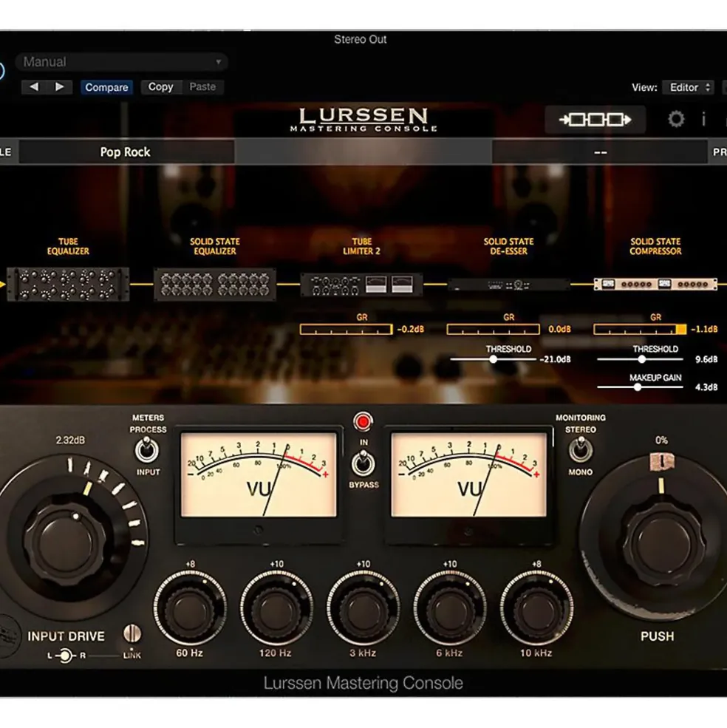Open the Pop Rock style selector
This screenshot has height=728, width=727.
(126, 152)
